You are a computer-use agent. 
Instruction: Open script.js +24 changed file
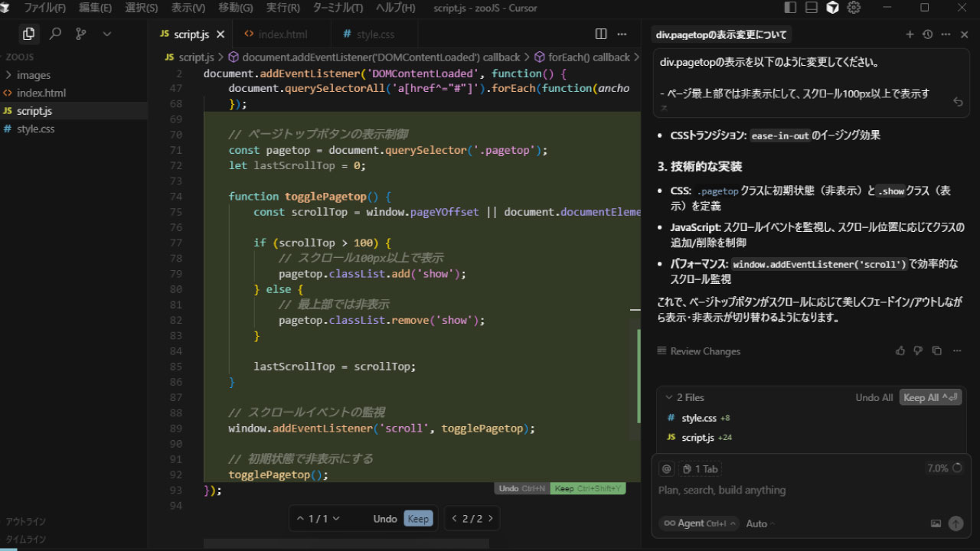812,438
